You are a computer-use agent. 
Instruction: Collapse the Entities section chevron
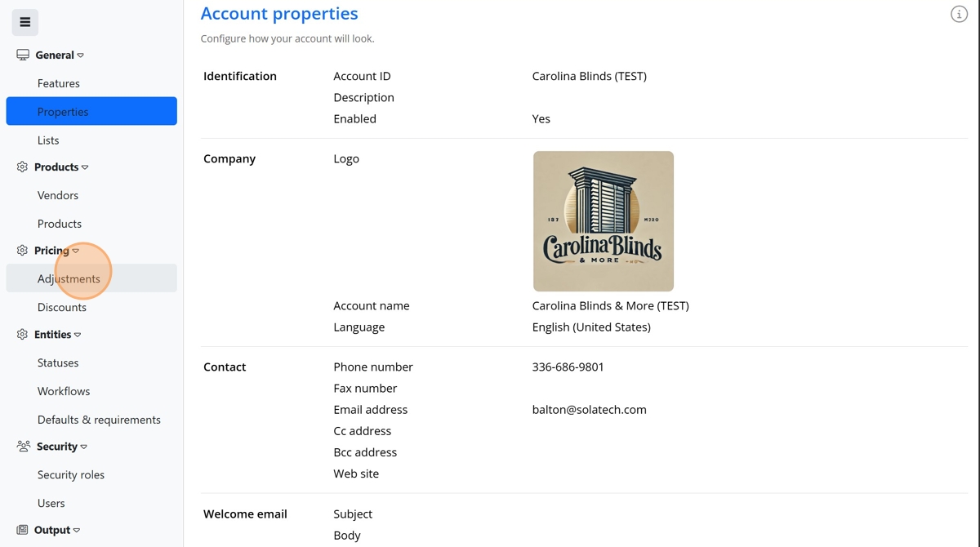pyautogui.click(x=78, y=335)
